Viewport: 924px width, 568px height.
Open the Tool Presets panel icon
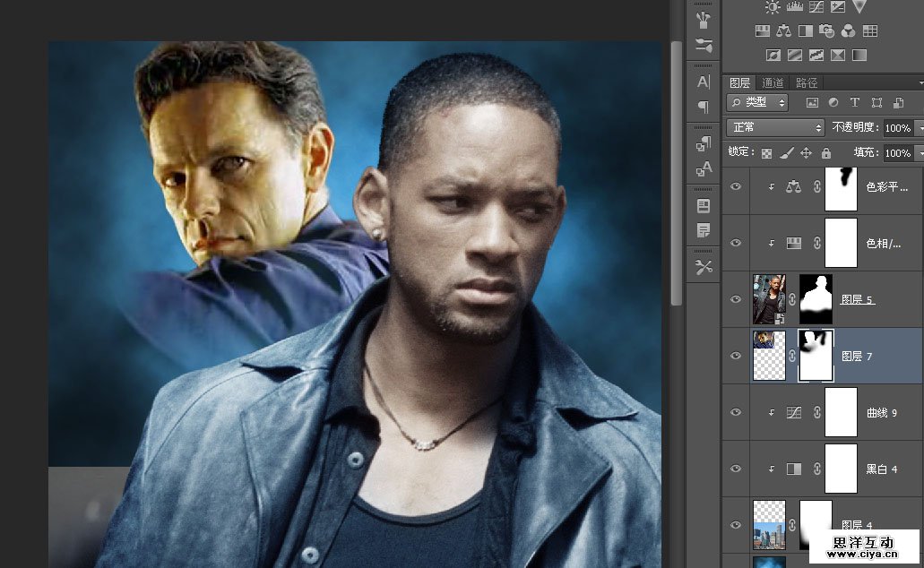[x=704, y=268]
